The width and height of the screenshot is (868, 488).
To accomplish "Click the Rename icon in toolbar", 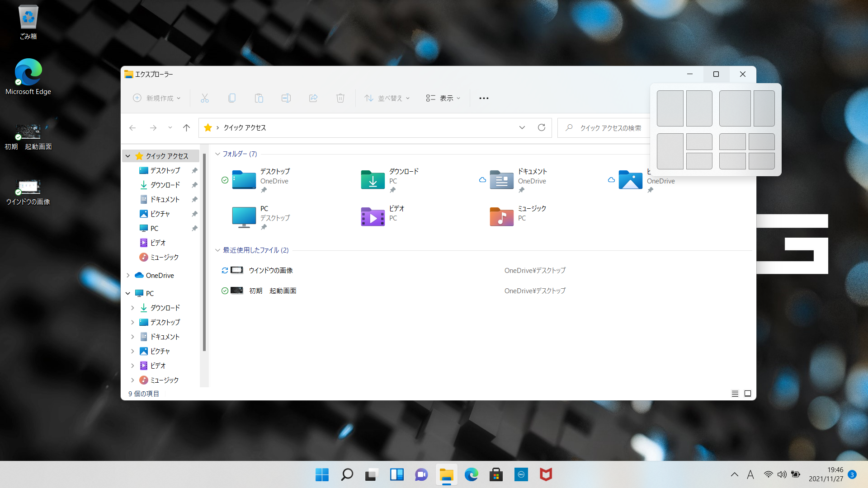I will point(286,98).
